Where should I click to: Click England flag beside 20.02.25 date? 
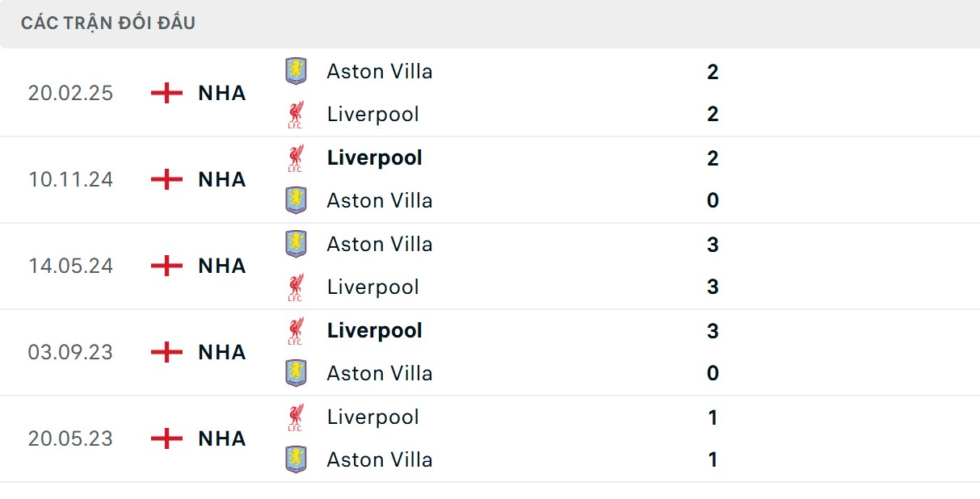pos(166,93)
